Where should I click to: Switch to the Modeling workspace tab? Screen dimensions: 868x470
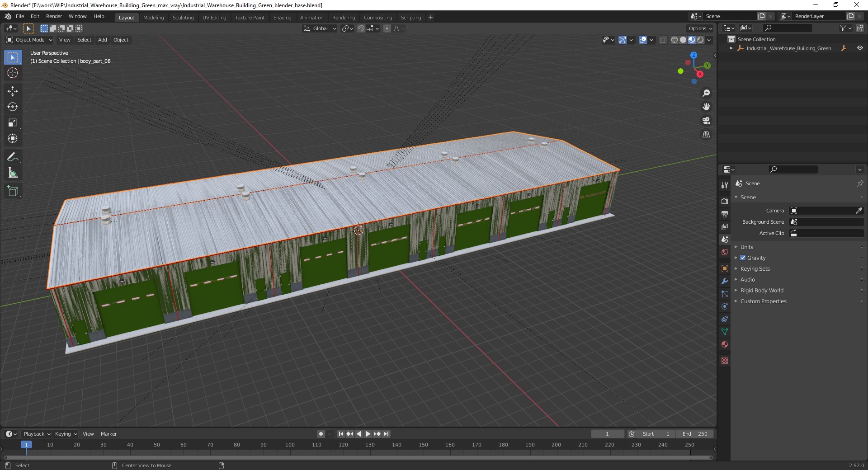coord(153,17)
